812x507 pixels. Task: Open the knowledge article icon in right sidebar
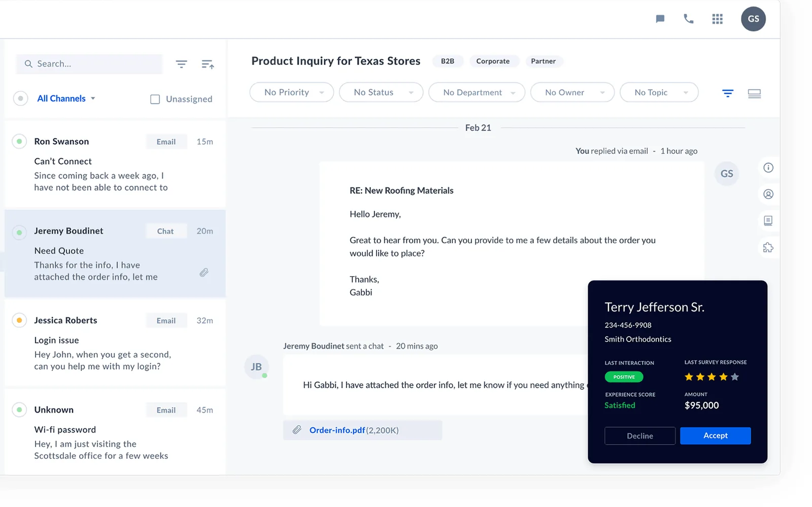click(768, 220)
